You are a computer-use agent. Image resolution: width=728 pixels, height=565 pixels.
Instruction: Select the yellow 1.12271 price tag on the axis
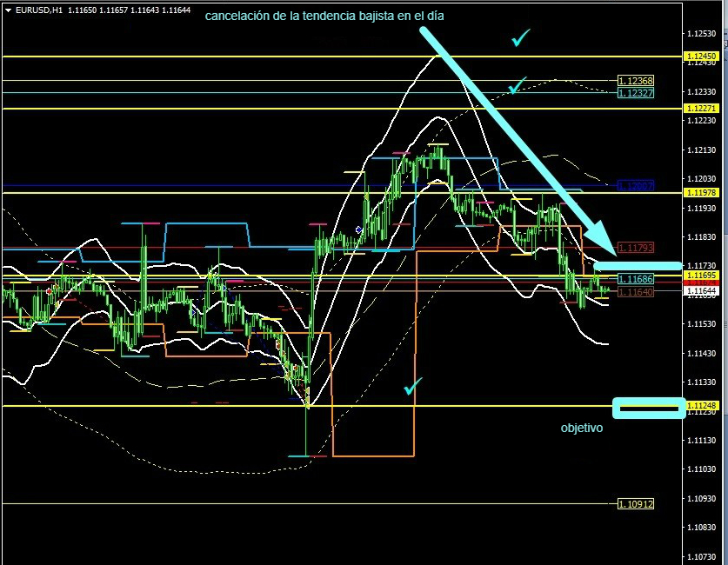[701, 109]
